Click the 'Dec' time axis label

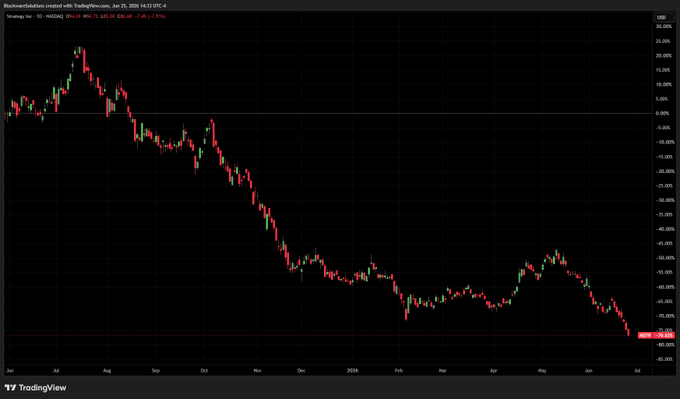tap(301, 371)
